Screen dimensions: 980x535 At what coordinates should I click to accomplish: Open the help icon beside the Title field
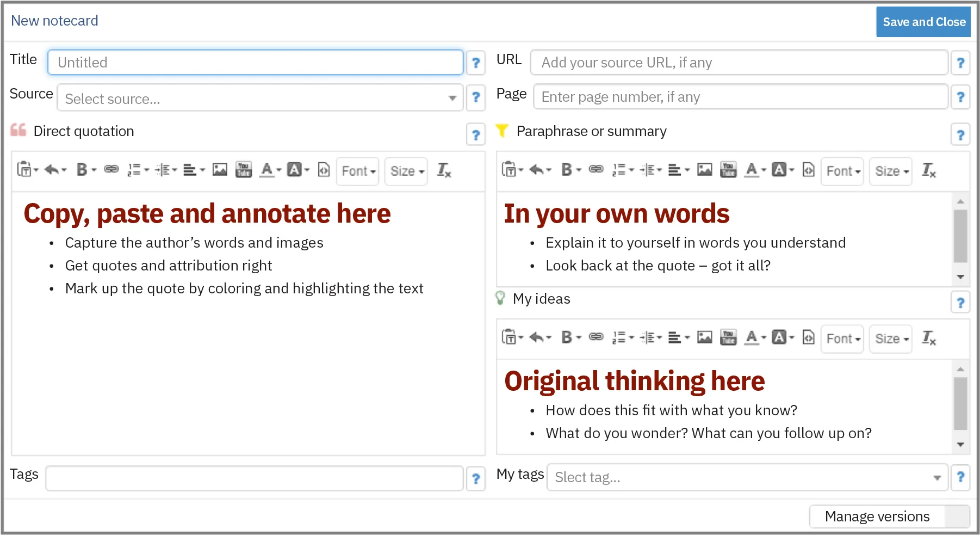pos(476,63)
